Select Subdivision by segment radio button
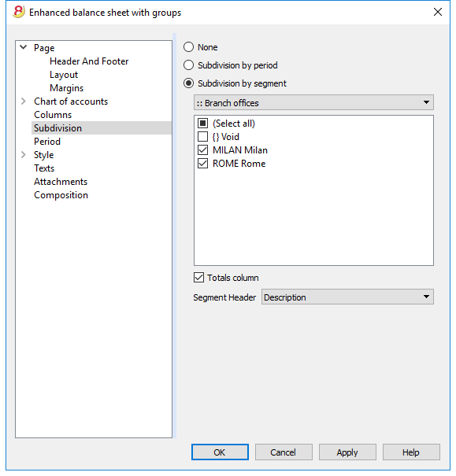 click(188, 83)
